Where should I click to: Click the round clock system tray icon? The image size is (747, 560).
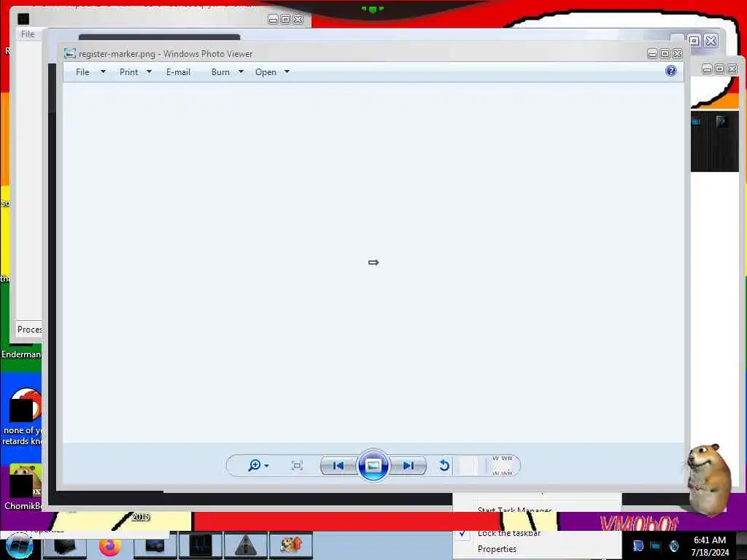pyautogui.click(x=674, y=546)
